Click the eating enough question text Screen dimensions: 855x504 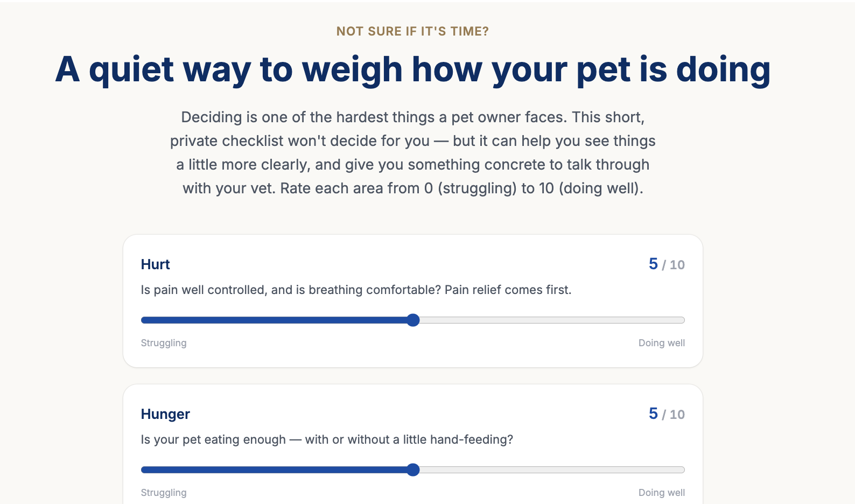(x=327, y=439)
